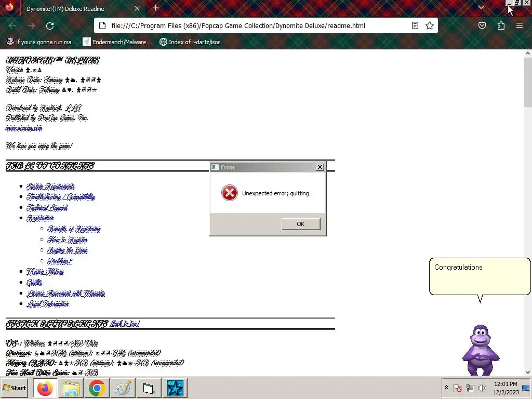The image size is (532, 399).
Task: Click the taskbar clock 12:01 PM
Action: click(506, 388)
